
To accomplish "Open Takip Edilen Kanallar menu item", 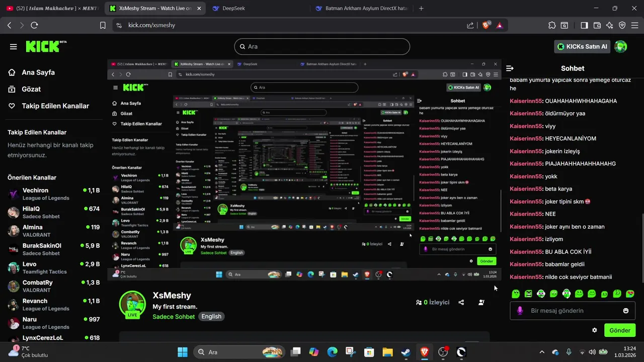I will 48,106.
